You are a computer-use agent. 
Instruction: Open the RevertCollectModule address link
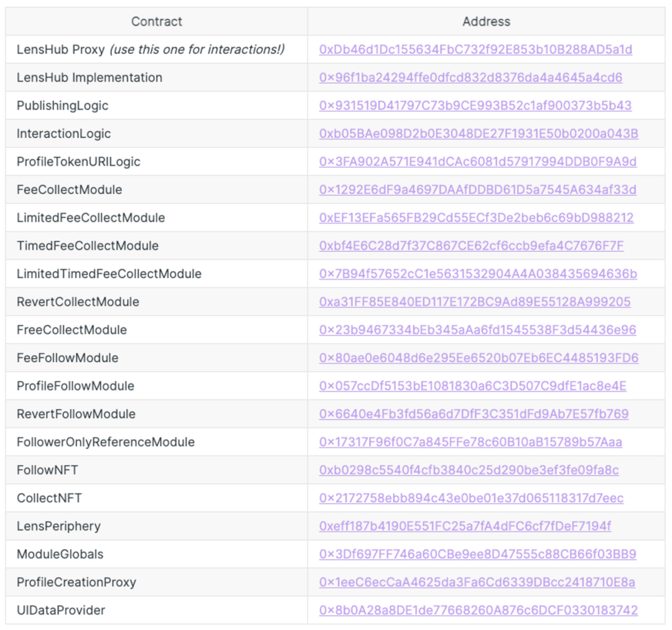tap(474, 302)
